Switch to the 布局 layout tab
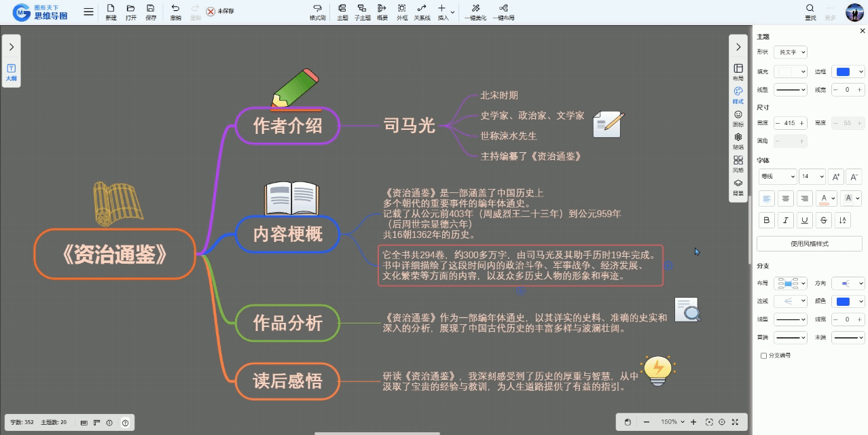Image resolution: width=868 pixels, height=435 pixels. point(738,72)
